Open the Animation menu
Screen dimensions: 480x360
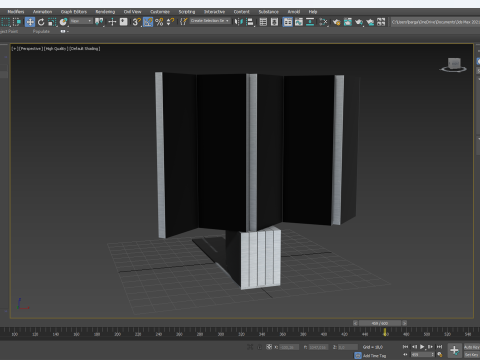point(42,12)
